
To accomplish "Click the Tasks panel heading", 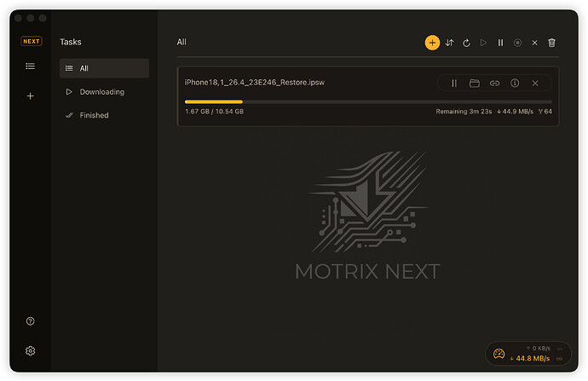I will 71,42.
